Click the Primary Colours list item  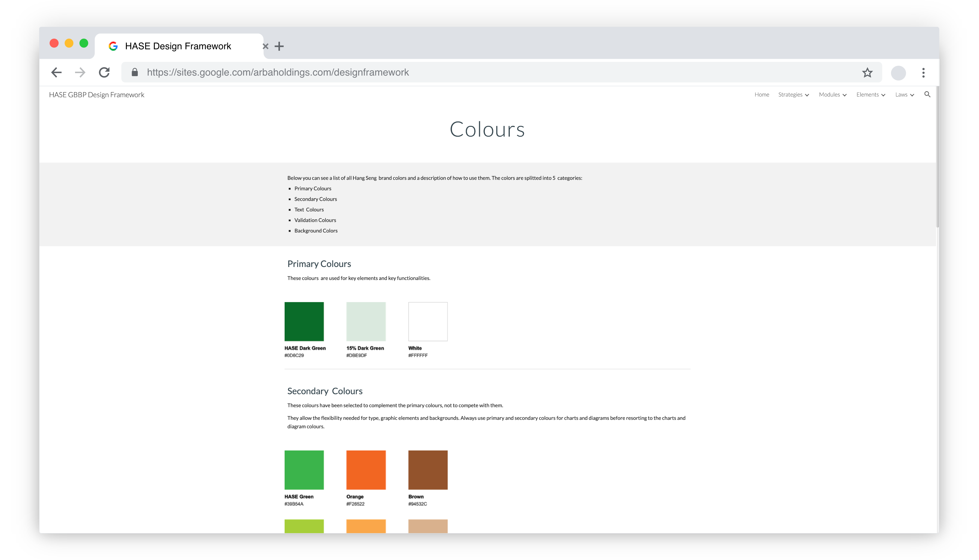point(313,188)
